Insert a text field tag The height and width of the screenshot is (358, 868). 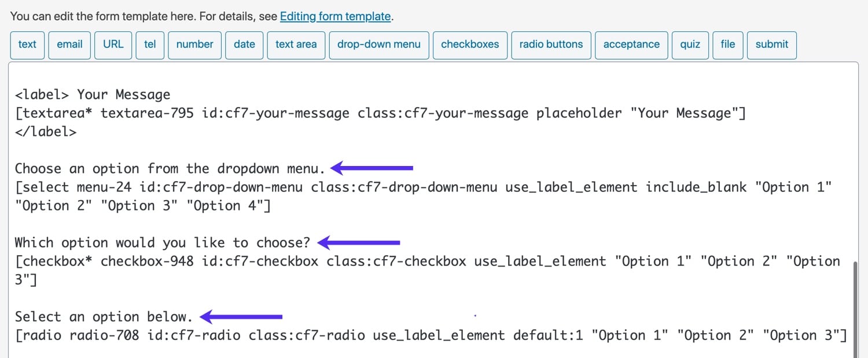point(27,45)
